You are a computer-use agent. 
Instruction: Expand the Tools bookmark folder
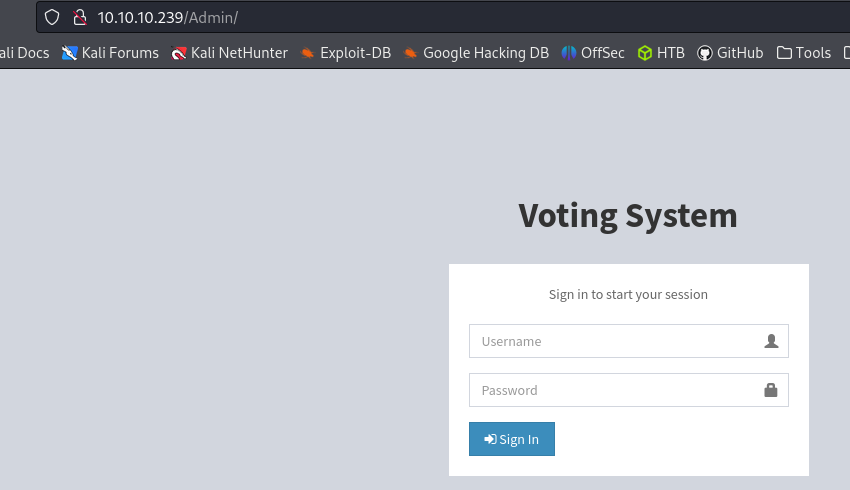(x=804, y=53)
